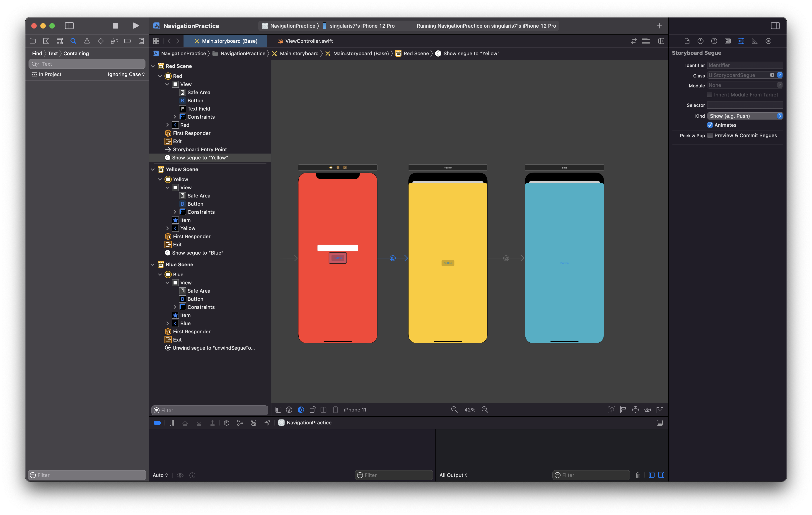Viewport: 812px width, 515px height.
Task: Collapse the Yellow Scene disclosure triangle
Action: pos(153,170)
